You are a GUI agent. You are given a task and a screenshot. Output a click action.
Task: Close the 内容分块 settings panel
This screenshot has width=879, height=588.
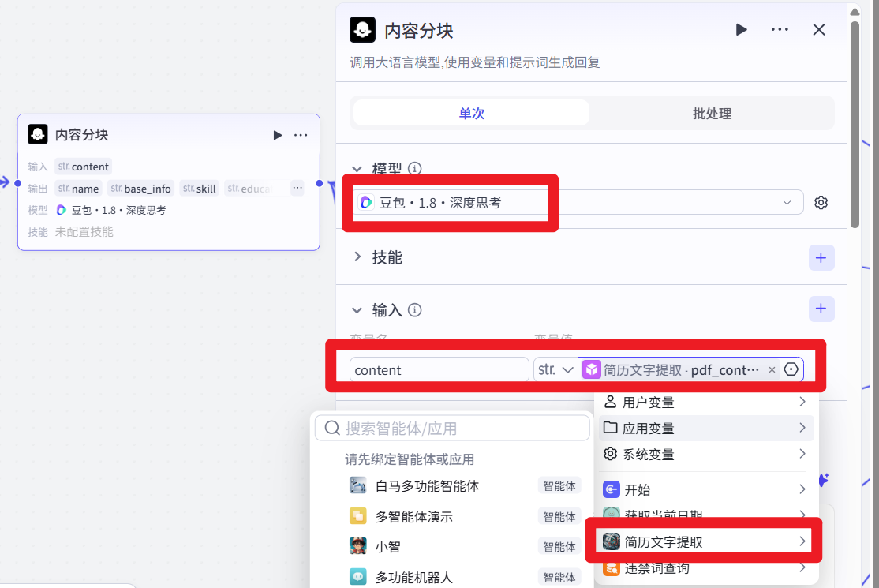coord(819,29)
